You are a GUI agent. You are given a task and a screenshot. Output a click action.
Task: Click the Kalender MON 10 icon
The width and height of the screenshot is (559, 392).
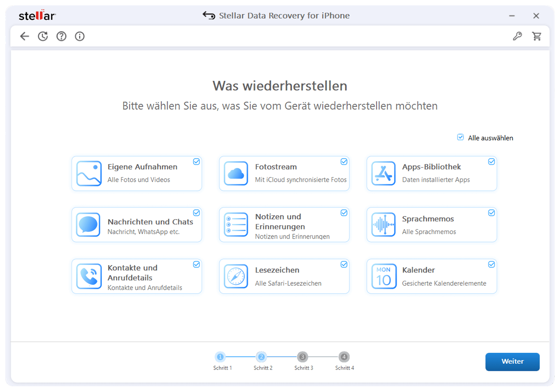383,276
